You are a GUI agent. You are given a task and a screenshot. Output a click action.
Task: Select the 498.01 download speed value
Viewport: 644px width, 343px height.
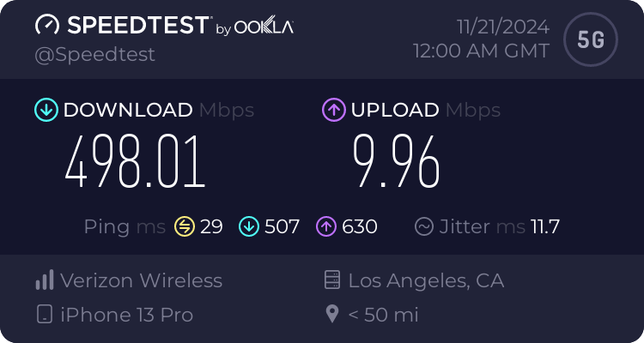click(135, 162)
